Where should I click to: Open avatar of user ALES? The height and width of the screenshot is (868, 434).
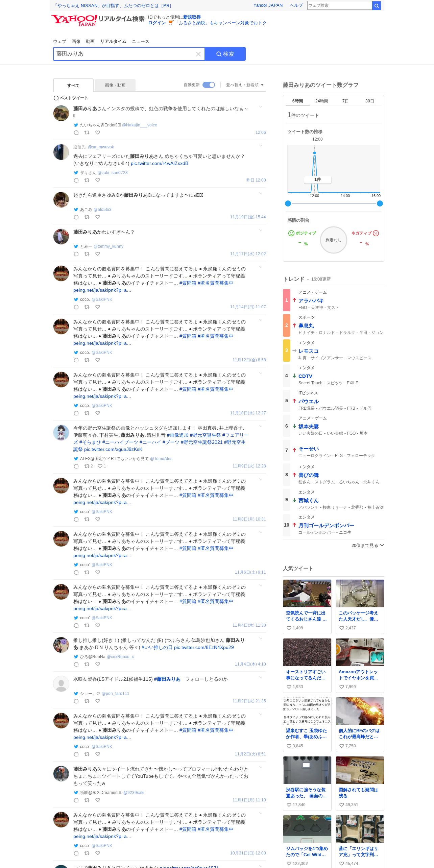point(61,433)
